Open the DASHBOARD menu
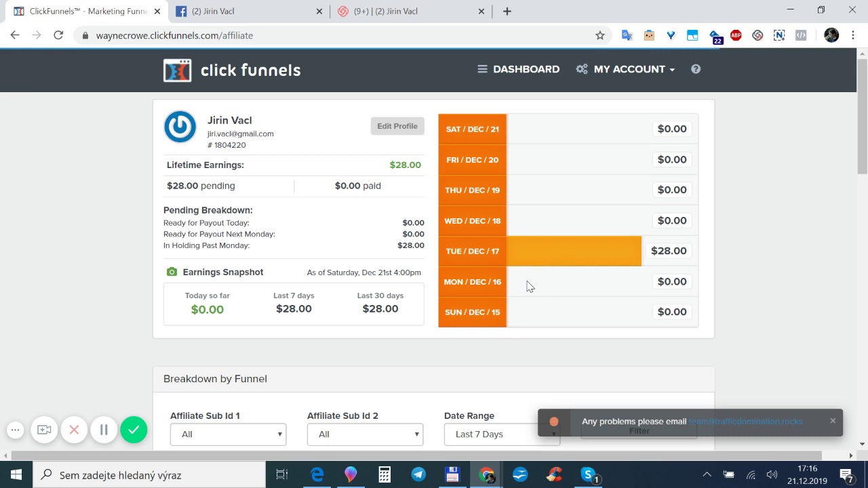 [519, 69]
